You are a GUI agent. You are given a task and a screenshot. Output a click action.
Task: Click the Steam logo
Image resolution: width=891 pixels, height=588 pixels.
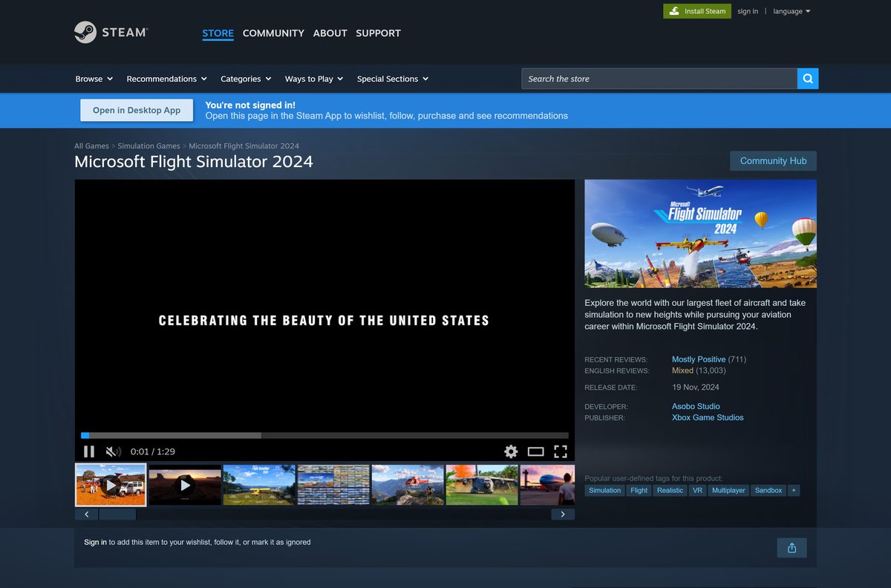pyautogui.click(x=111, y=33)
